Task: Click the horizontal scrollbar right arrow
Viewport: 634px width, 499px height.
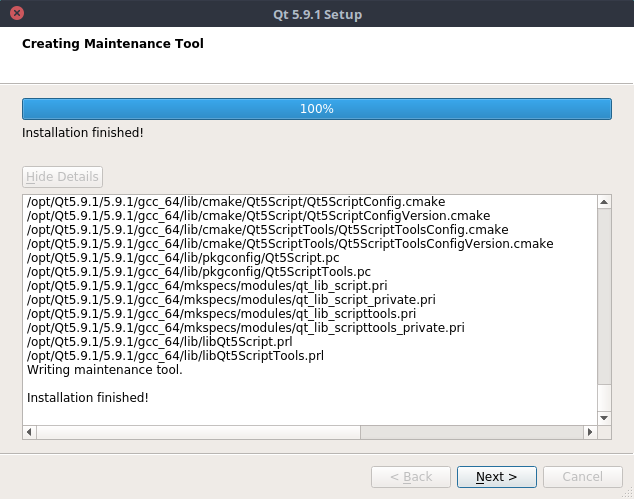Action: coord(589,432)
